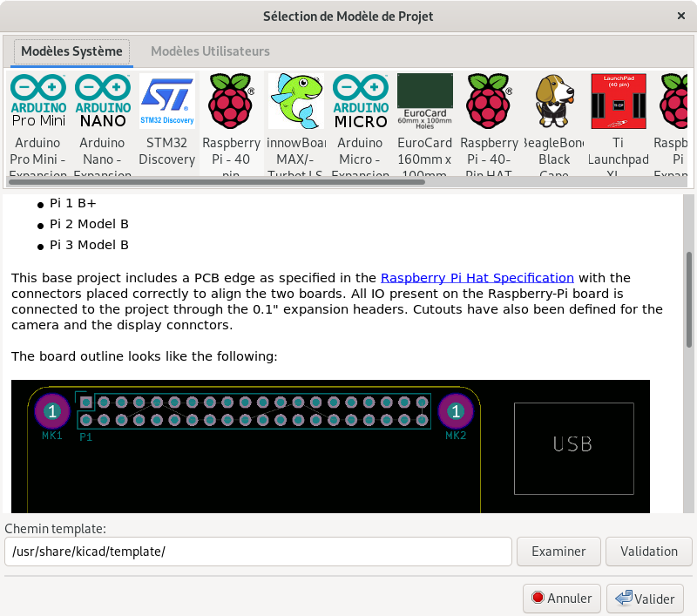
Task: Click the template list horizontal scrollbar
Action: 218,182
